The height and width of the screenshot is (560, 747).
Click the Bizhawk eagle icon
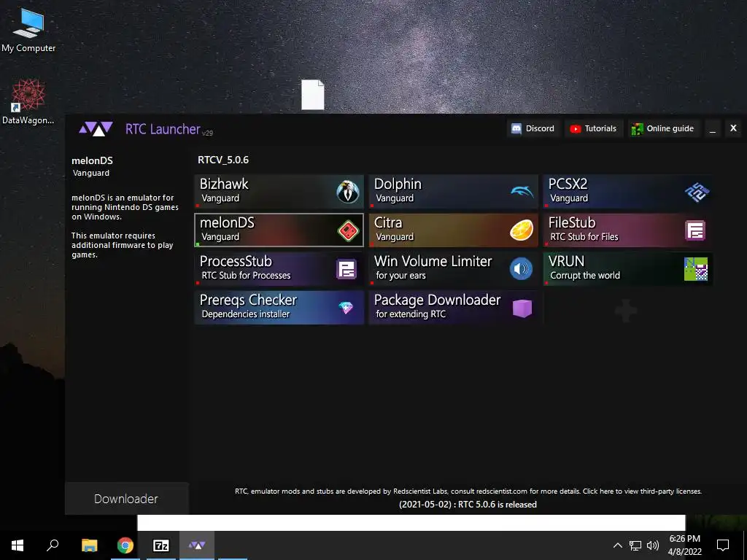point(348,192)
